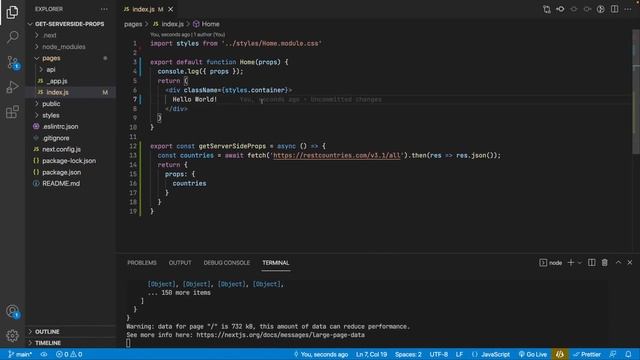The width and height of the screenshot is (640, 360).
Task: Switch to the DEBUG CONSOLE tab
Action: coord(227,262)
